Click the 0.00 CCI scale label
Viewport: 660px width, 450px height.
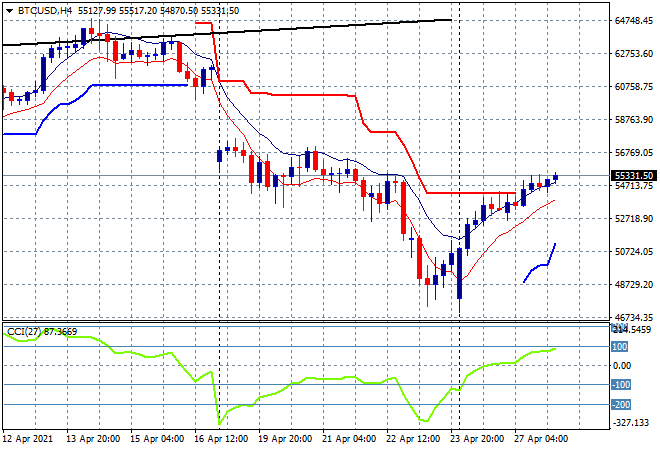click(x=621, y=366)
